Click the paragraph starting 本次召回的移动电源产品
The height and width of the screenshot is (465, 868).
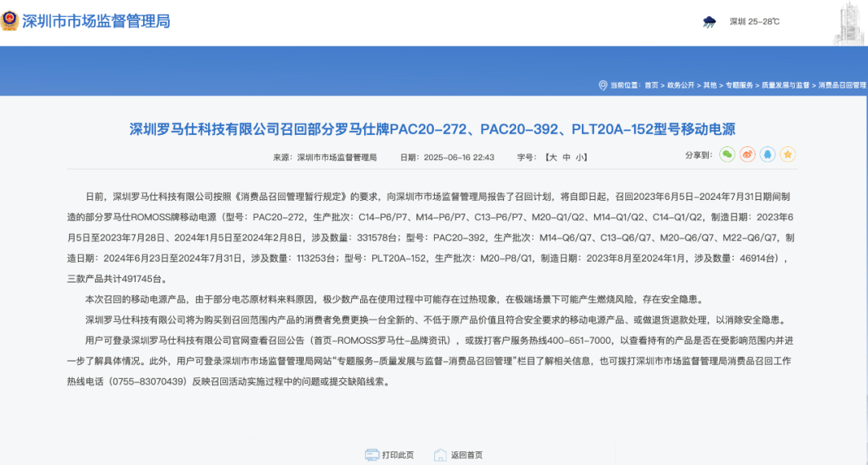[x=395, y=299]
